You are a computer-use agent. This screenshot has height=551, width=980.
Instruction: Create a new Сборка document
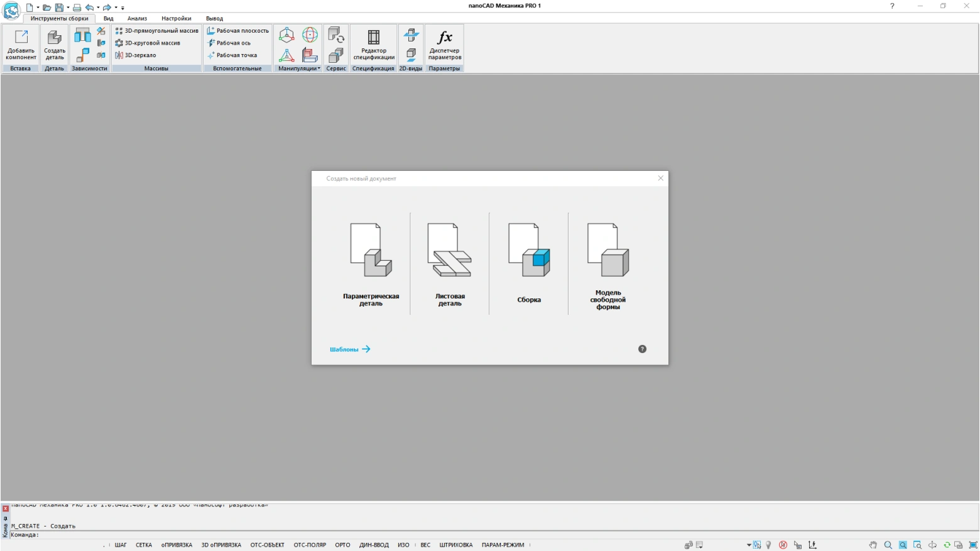tap(529, 264)
